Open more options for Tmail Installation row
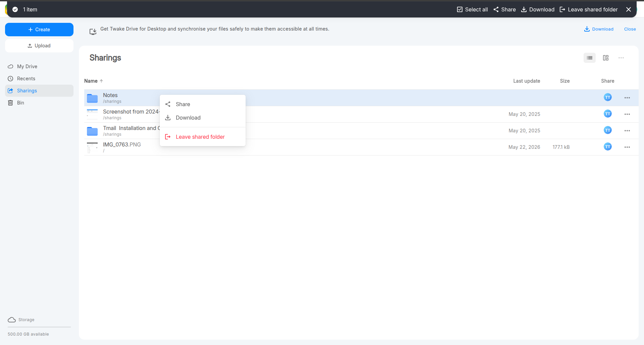 (x=627, y=131)
